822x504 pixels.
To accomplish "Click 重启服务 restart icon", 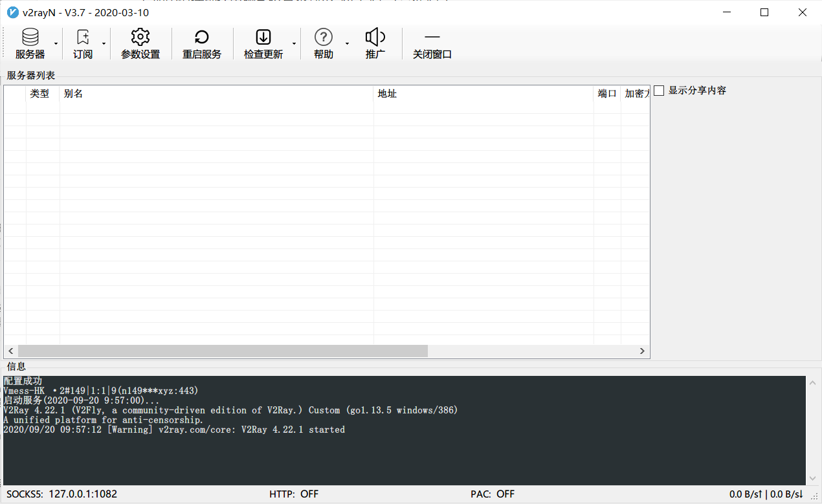I will (202, 37).
